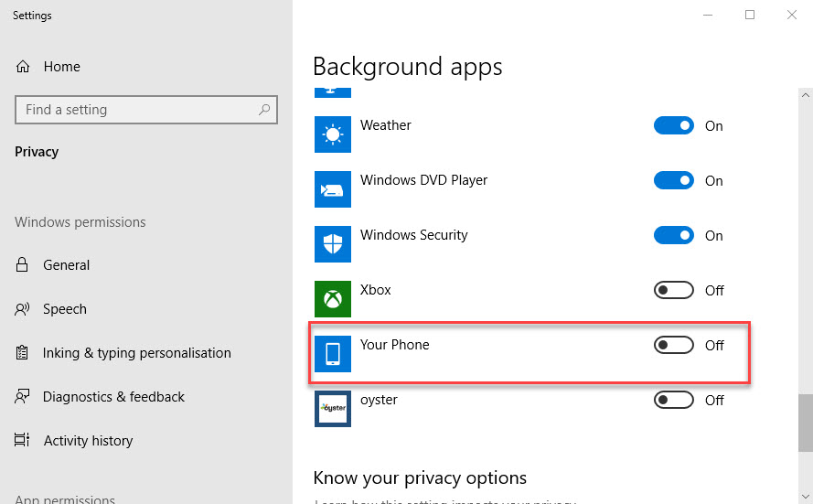The image size is (813, 504).
Task: Enable the Xbox background toggle
Action: [x=673, y=290]
